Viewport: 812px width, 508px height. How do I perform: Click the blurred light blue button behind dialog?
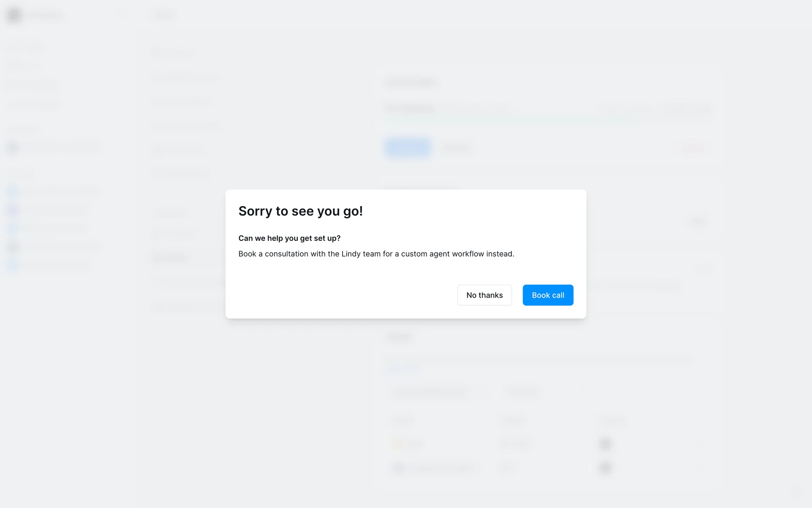(408, 148)
